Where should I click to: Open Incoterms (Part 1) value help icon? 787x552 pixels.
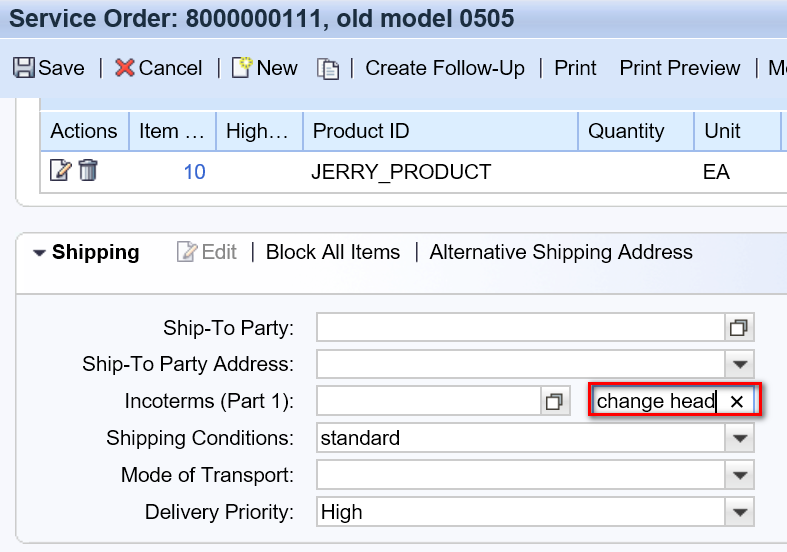[555, 401]
